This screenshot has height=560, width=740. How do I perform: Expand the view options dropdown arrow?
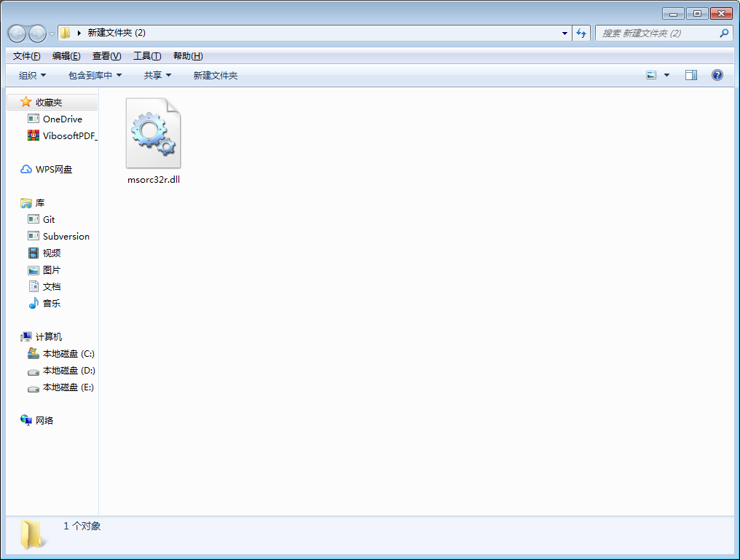click(x=666, y=75)
